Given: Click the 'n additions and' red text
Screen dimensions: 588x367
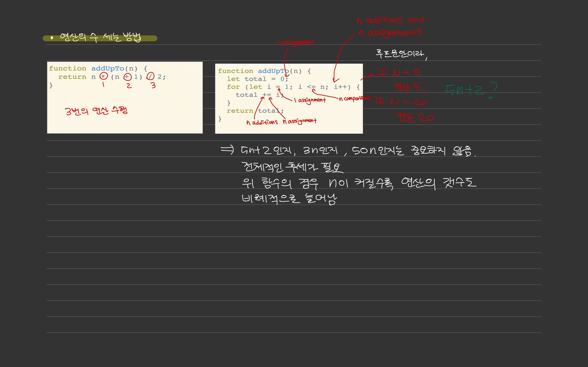Looking at the screenshot, I should 390,20.
